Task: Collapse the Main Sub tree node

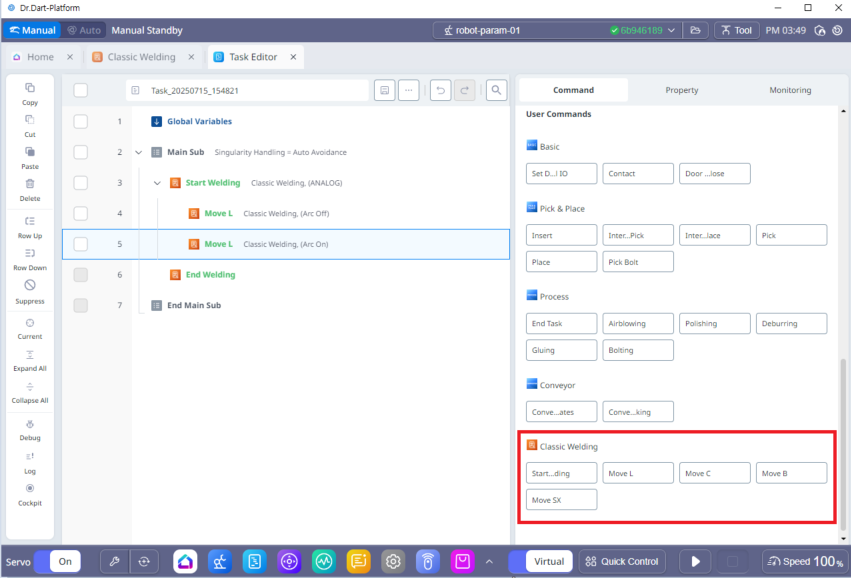Action: tap(138, 152)
